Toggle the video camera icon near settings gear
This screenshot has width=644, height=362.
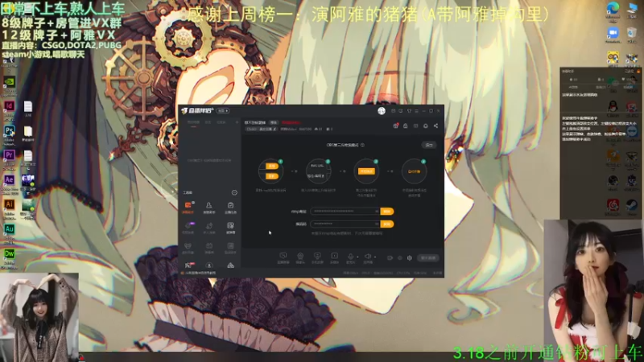390,257
